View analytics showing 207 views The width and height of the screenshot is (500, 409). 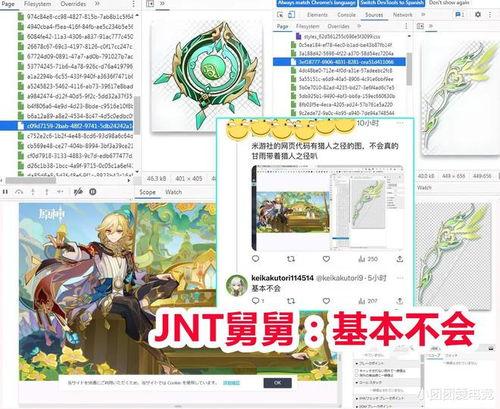pyautogui.click(x=368, y=301)
